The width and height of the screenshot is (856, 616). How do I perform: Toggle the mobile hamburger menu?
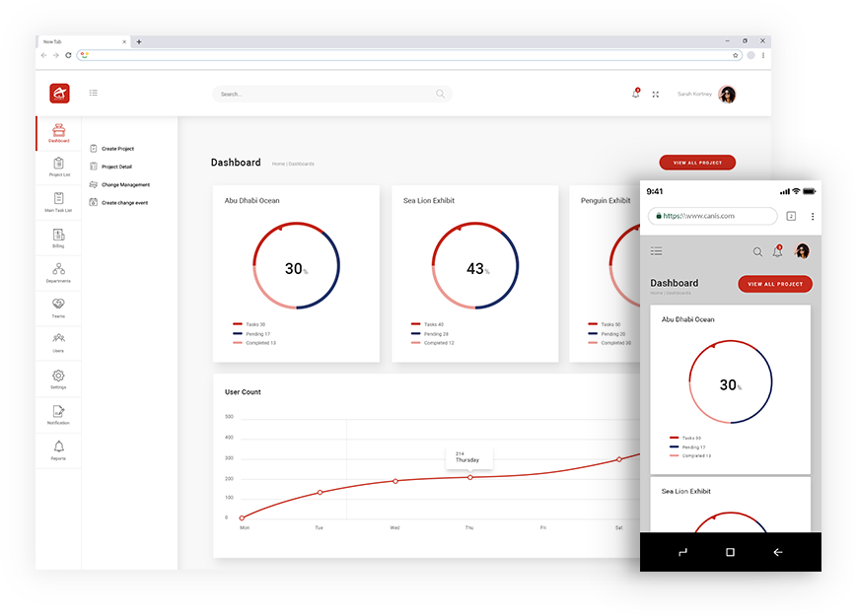click(657, 251)
